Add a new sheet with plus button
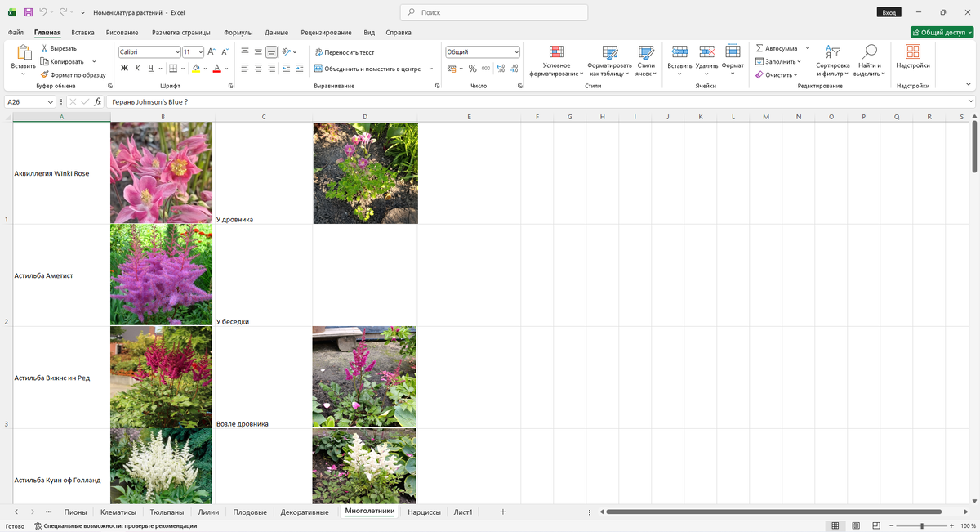Image resolution: width=980 pixels, height=532 pixels. pyautogui.click(x=503, y=512)
